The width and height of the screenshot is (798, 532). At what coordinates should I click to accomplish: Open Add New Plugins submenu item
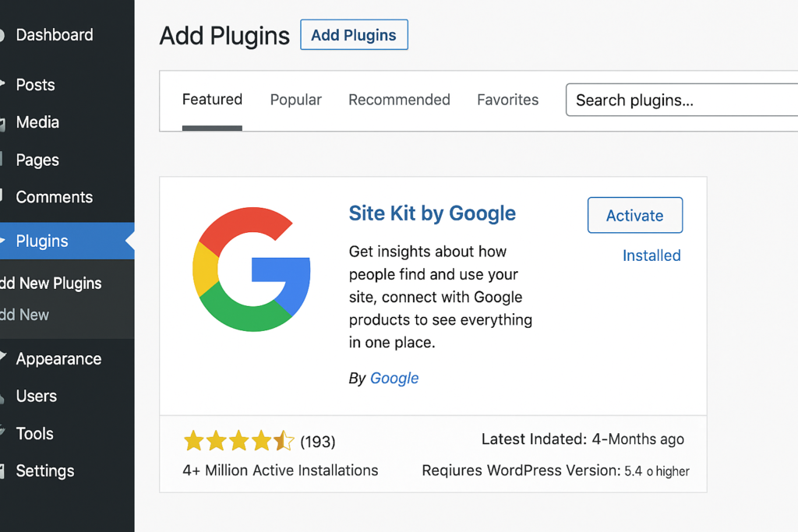tap(51, 284)
